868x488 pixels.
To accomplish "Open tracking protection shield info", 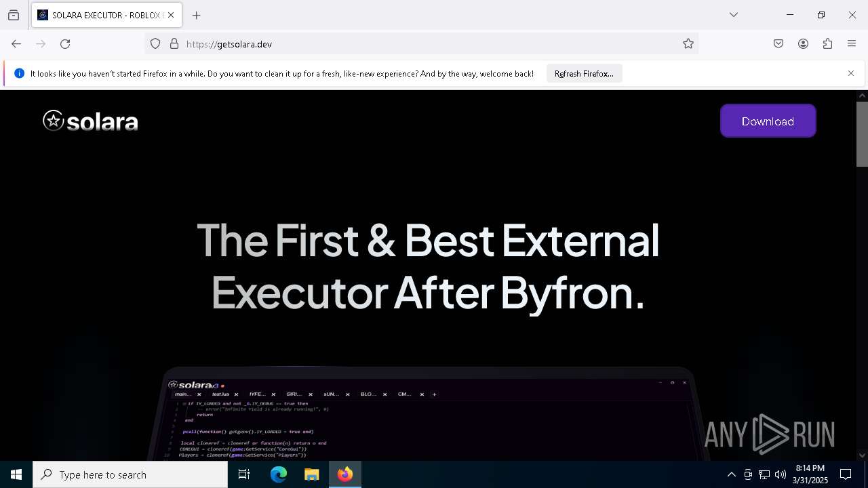I will (155, 44).
